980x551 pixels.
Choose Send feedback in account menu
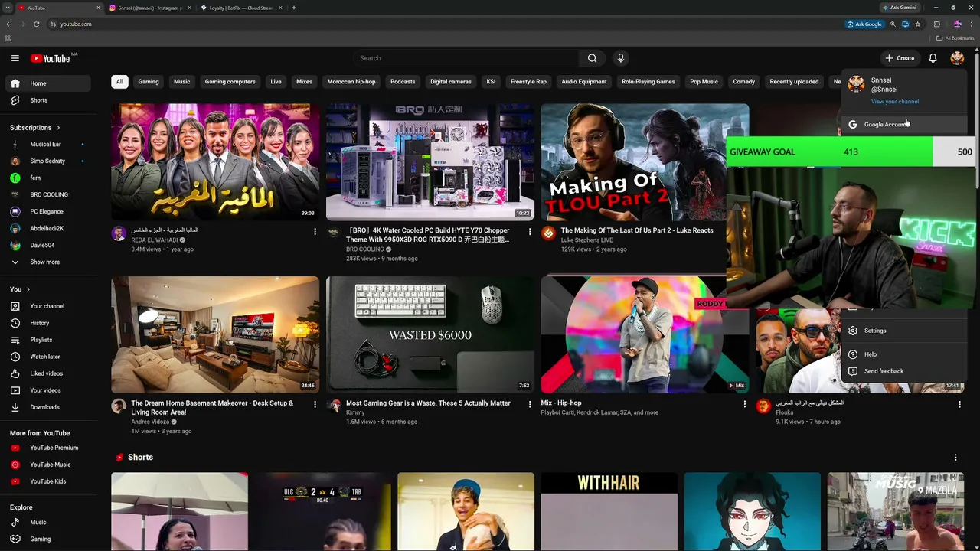click(904, 371)
